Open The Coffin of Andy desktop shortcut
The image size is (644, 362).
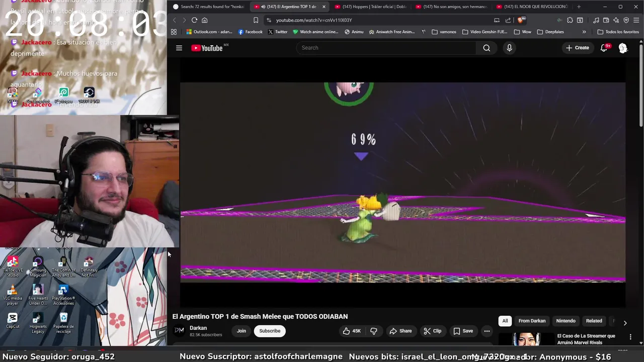[x=63, y=266]
